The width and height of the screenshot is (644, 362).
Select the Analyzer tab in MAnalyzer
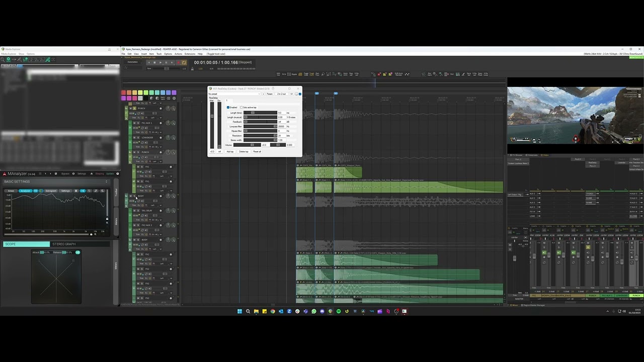pyautogui.click(x=25, y=191)
